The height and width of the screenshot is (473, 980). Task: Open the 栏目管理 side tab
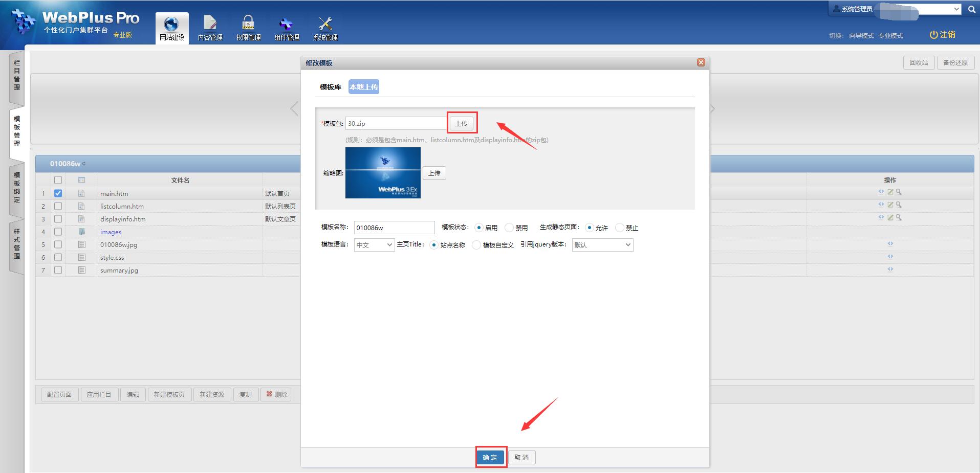[x=17, y=75]
